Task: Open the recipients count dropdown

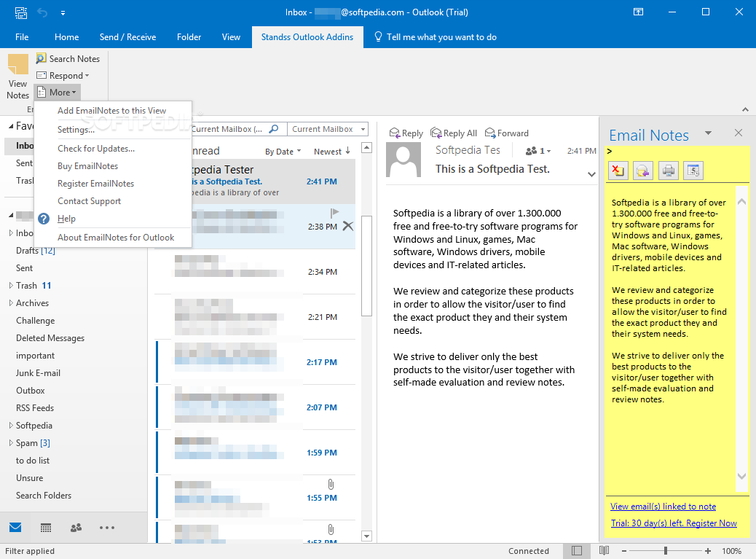Action: 538,151
